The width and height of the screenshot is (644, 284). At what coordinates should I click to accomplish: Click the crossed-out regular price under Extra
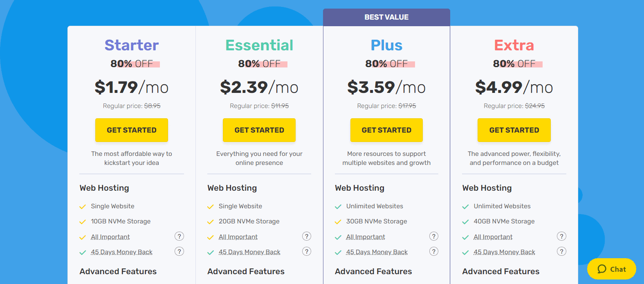(535, 106)
